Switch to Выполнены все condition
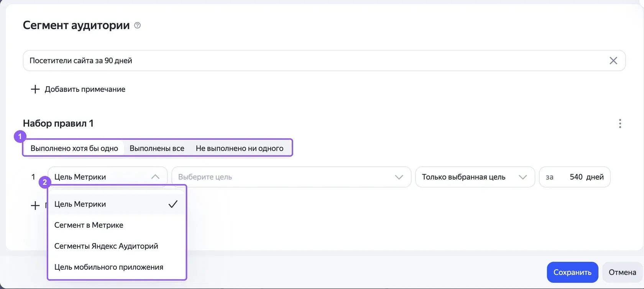The height and width of the screenshot is (289, 644). pos(157,148)
